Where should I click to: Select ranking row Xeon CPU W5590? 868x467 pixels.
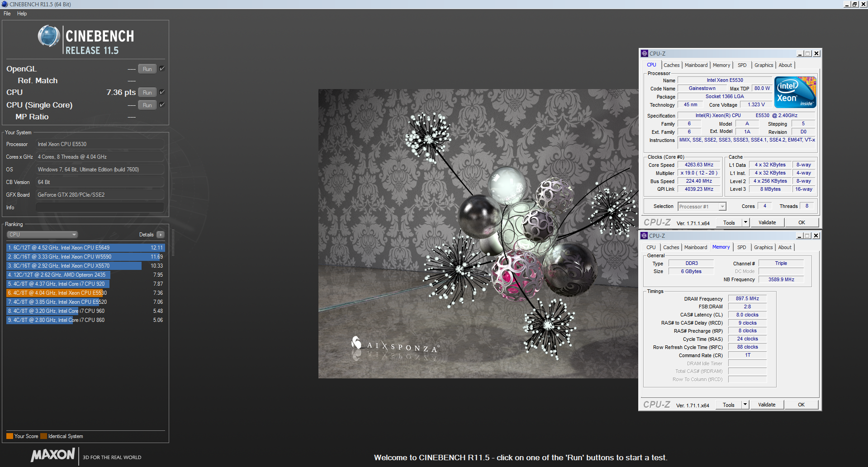point(85,257)
